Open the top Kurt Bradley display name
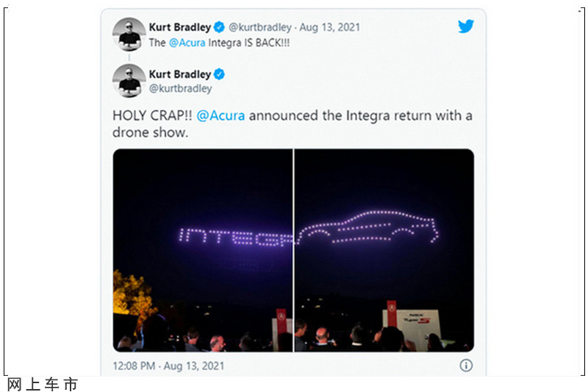 [180, 27]
